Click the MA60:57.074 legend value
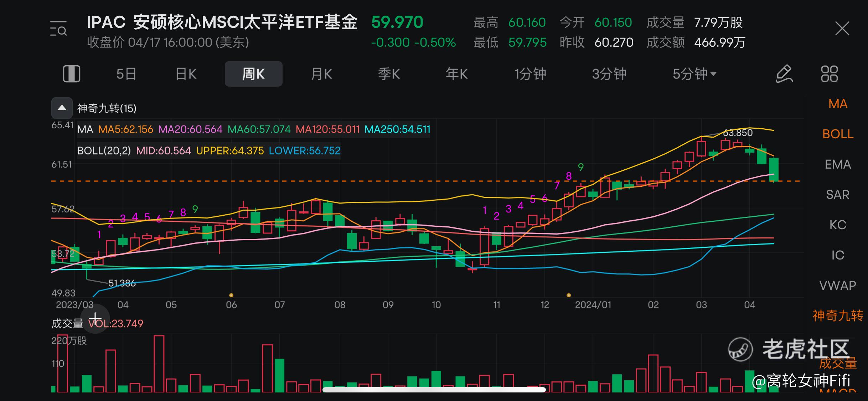 click(259, 129)
